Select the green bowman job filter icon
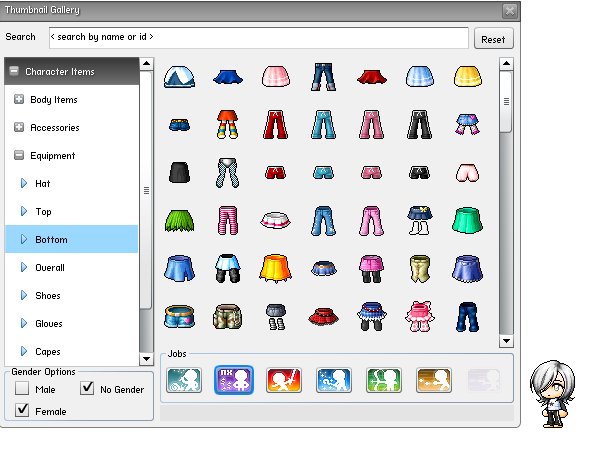This screenshot has width=596, height=450. coord(384,380)
